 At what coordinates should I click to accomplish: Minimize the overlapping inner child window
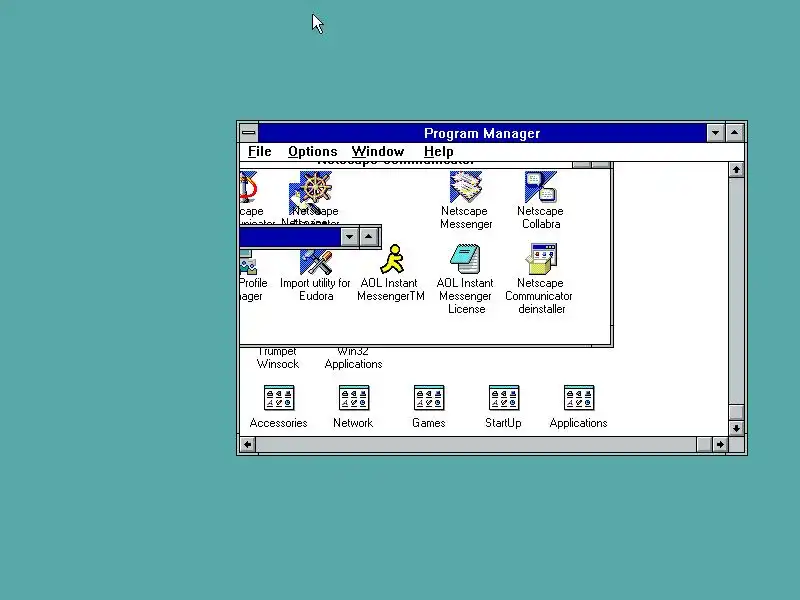click(x=349, y=237)
